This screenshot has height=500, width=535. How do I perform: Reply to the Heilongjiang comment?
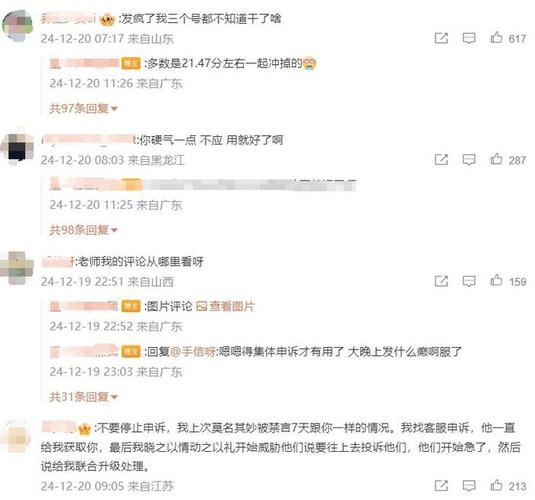[x=469, y=159]
